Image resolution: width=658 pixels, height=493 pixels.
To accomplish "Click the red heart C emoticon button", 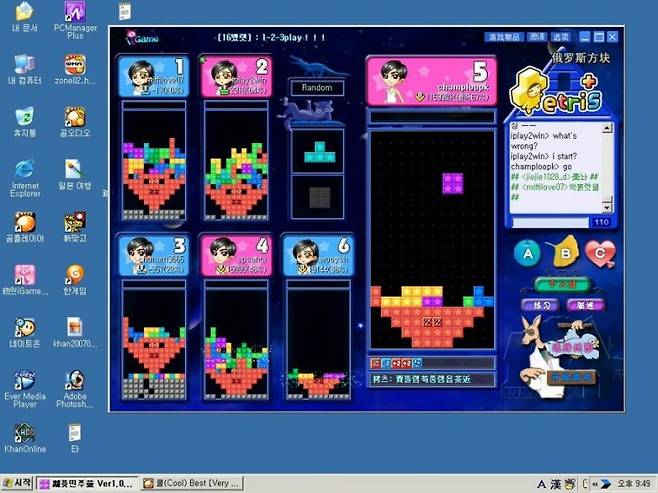I will [600, 253].
